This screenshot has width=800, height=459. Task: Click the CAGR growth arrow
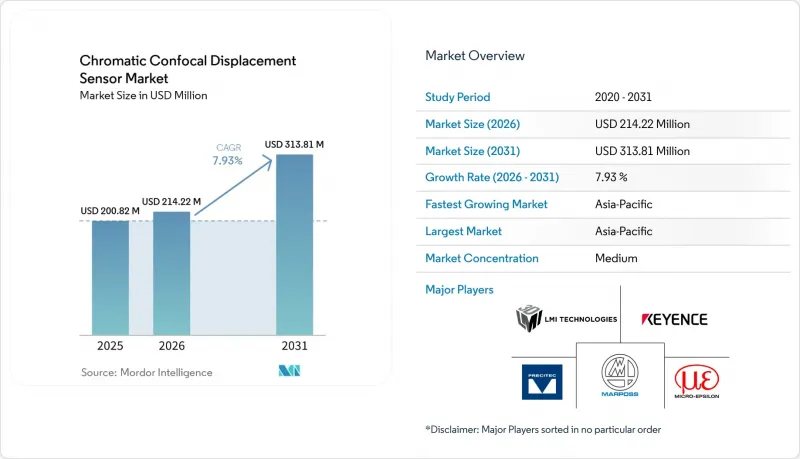pyautogui.click(x=233, y=186)
